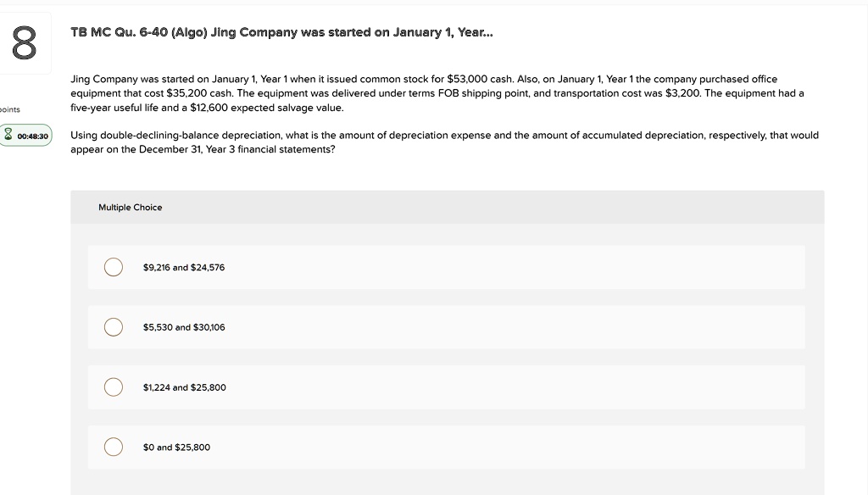Click the 00:48:30 countdown timer text

(33, 136)
